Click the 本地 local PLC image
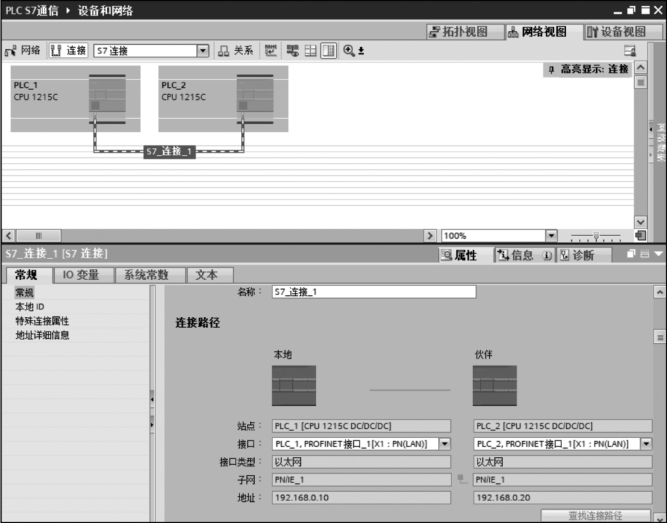 [294, 386]
